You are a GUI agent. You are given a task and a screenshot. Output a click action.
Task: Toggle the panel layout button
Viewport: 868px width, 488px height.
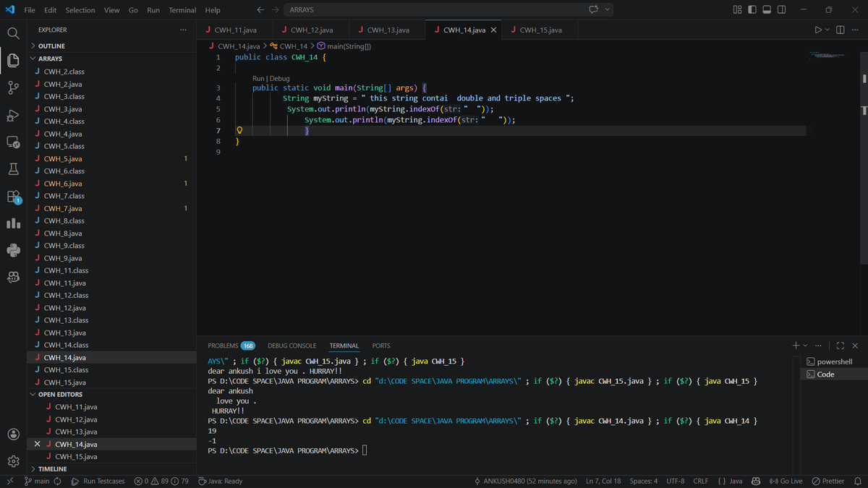(767, 9)
